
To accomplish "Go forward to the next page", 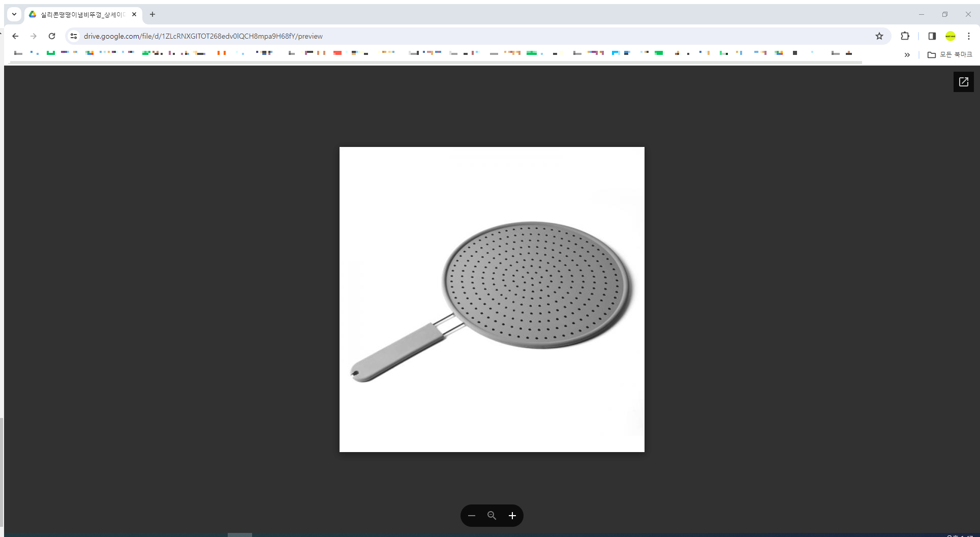I will point(34,36).
